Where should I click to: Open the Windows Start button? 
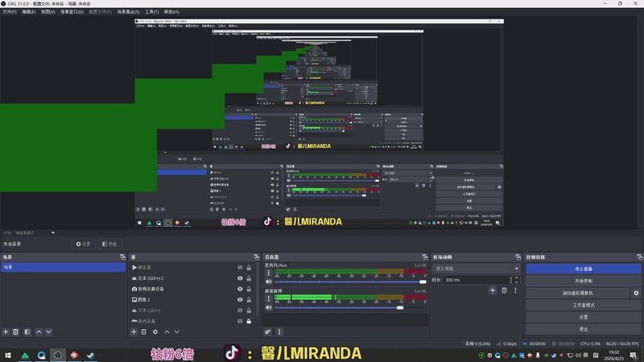click(8, 356)
